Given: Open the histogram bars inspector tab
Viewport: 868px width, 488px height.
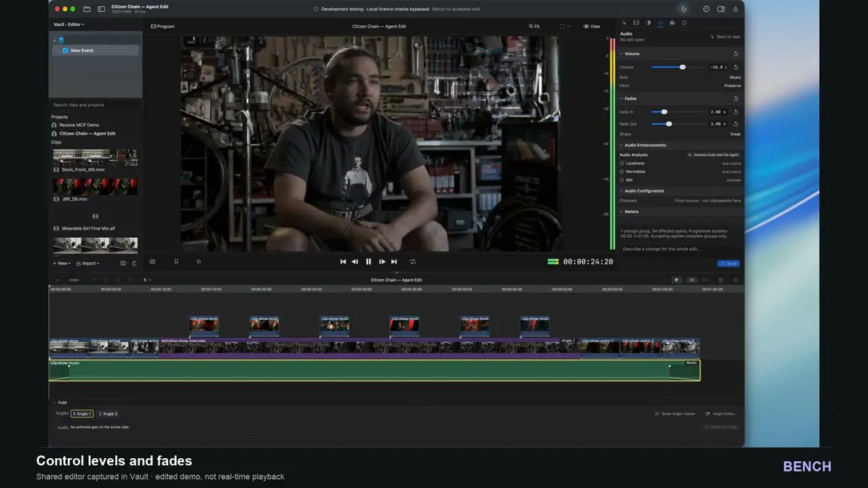Looking at the screenshot, I should [x=672, y=23].
